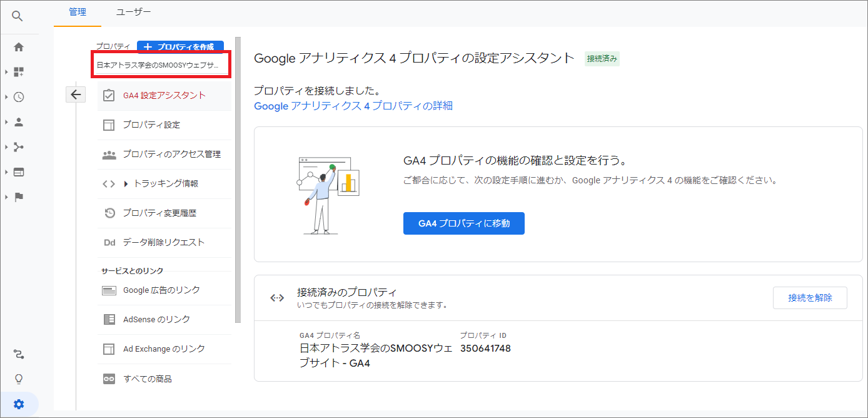Click the プロパティ設定 layout icon
The image size is (868, 418).
point(109,125)
